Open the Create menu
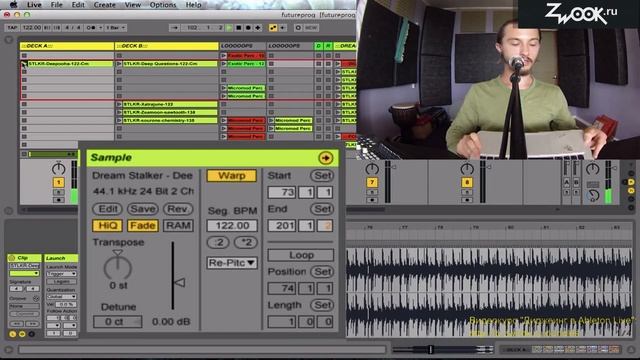The height and width of the screenshot is (360, 640). [104, 5]
